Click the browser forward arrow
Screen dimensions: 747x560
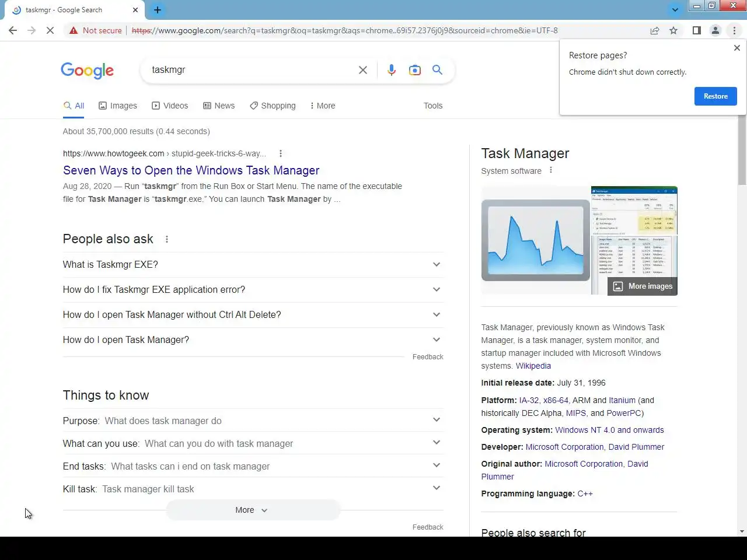coord(32,30)
